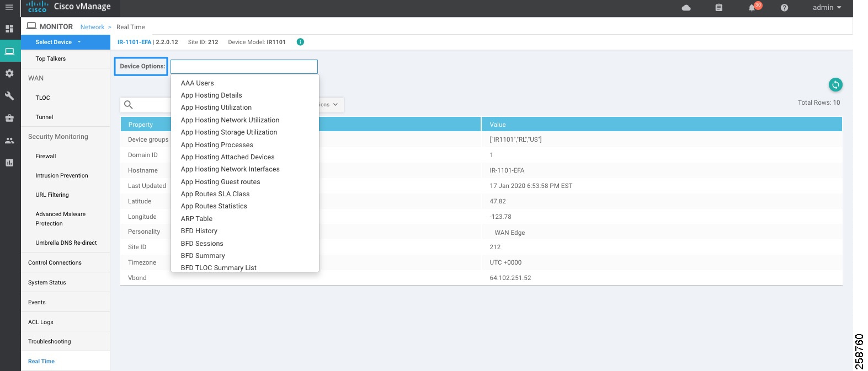Click the Last Updated timestamp value

click(531, 186)
